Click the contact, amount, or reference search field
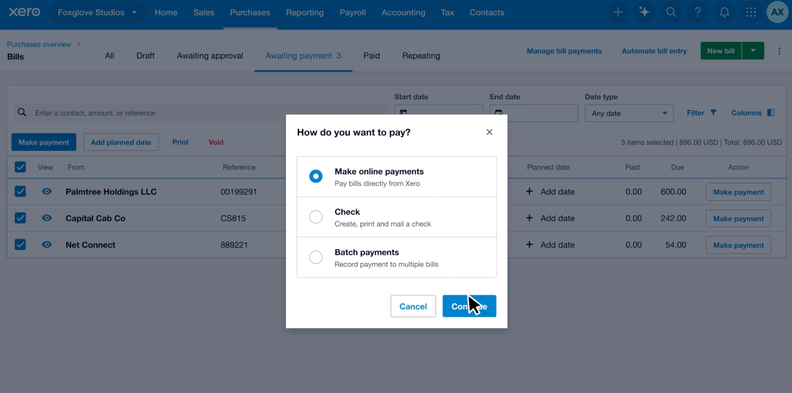The height and width of the screenshot is (393, 792). pyautogui.click(x=201, y=113)
